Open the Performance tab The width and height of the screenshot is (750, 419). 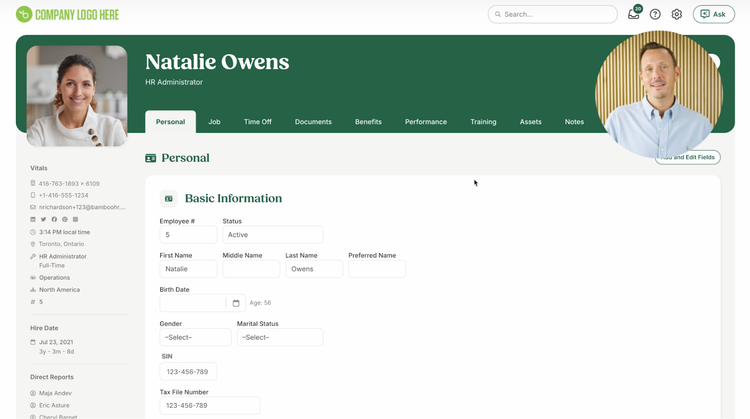click(x=426, y=122)
